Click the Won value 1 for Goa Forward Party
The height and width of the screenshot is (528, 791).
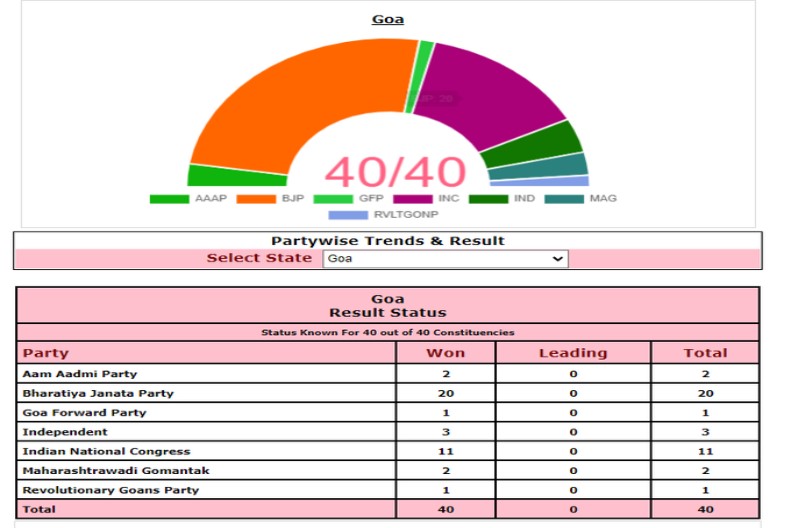446,413
